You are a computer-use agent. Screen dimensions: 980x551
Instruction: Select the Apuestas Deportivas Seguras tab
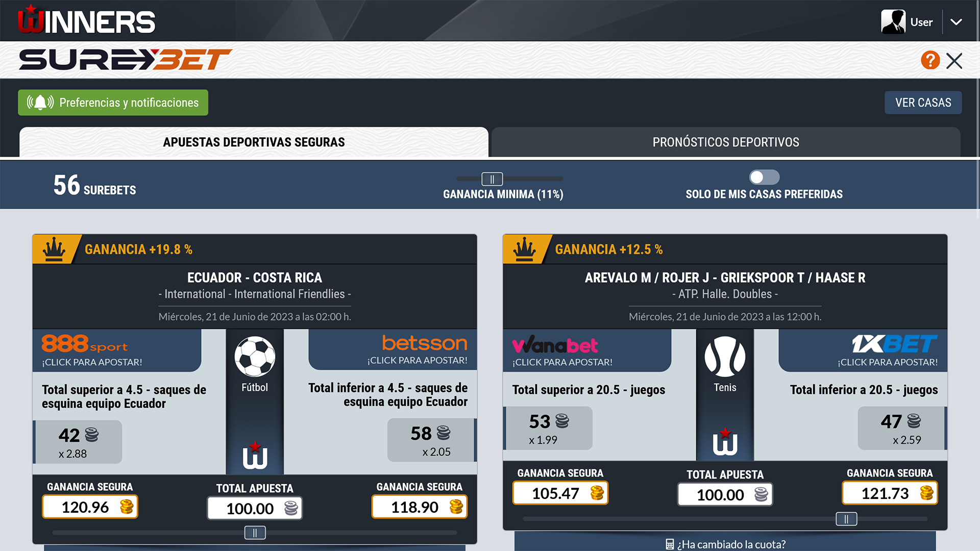coord(254,142)
